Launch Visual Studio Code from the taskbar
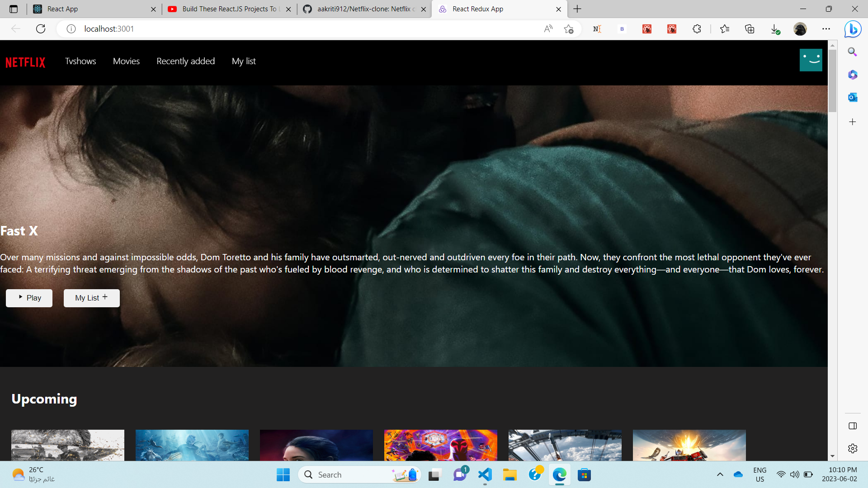868x488 pixels. pos(485,474)
